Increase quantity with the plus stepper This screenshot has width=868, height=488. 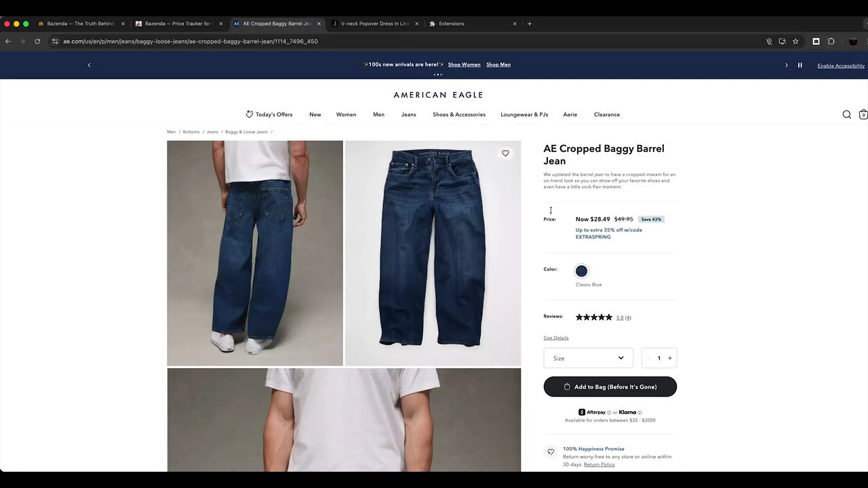click(669, 358)
